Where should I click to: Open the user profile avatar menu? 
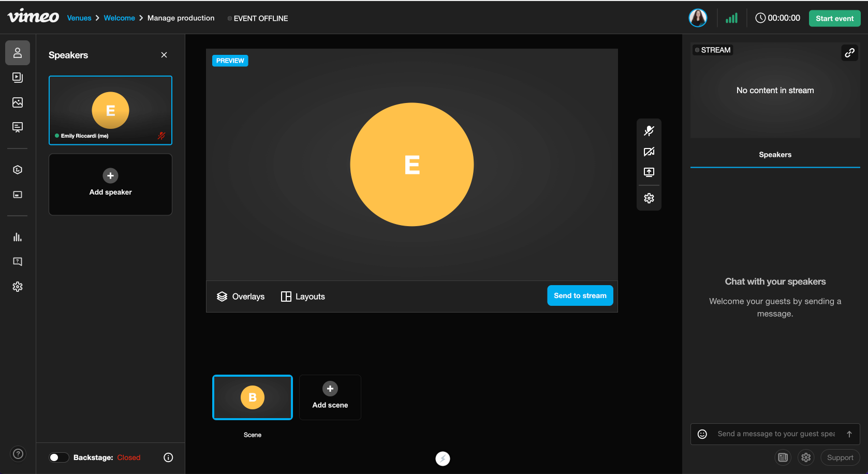click(698, 18)
